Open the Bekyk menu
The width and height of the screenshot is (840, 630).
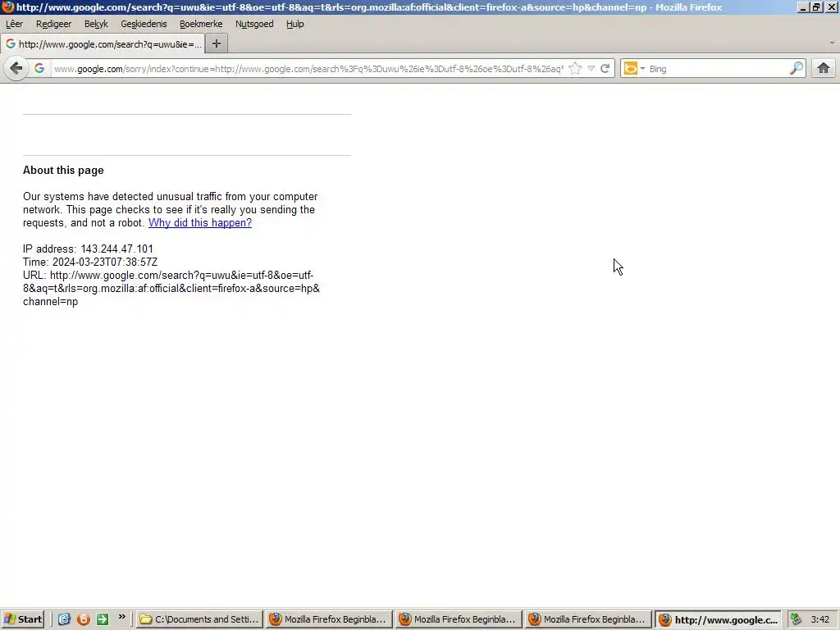[96, 24]
